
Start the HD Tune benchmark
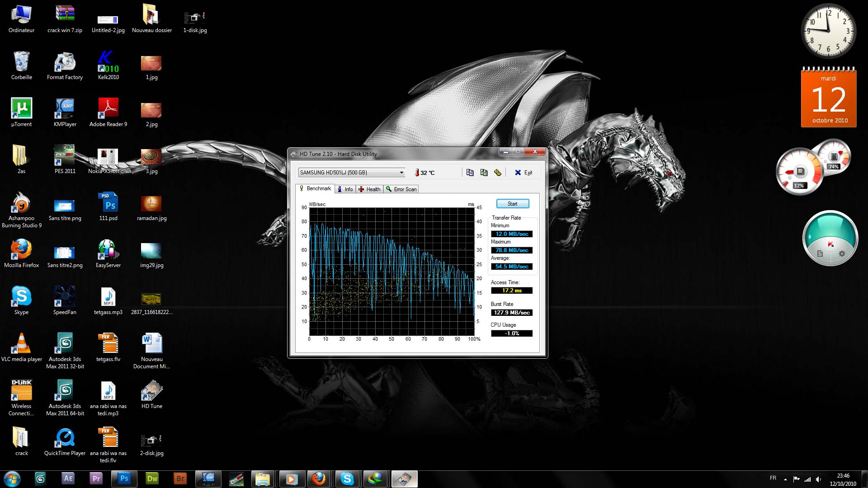[x=513, y=204]
